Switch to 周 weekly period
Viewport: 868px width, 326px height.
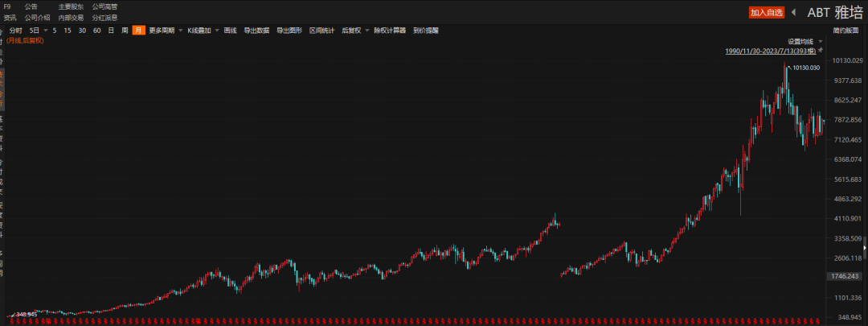click(x=125, y=30)
